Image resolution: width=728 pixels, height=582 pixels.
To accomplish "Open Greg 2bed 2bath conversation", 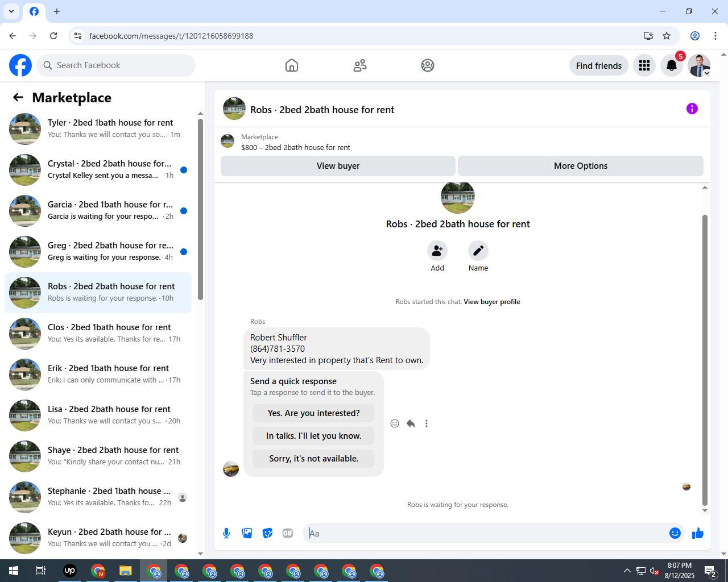I will click(x=98, y=252).
